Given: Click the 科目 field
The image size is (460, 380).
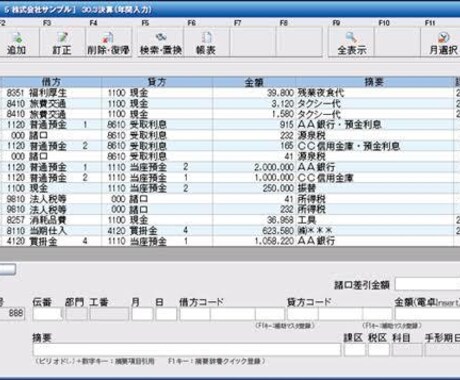Looking at the screenshot, I should tap(407, 350).
